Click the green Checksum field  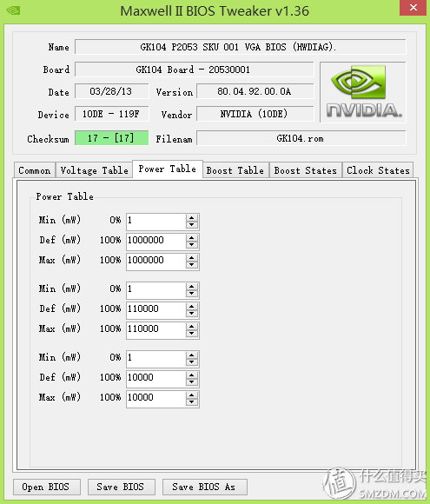[x=111, y=138]
